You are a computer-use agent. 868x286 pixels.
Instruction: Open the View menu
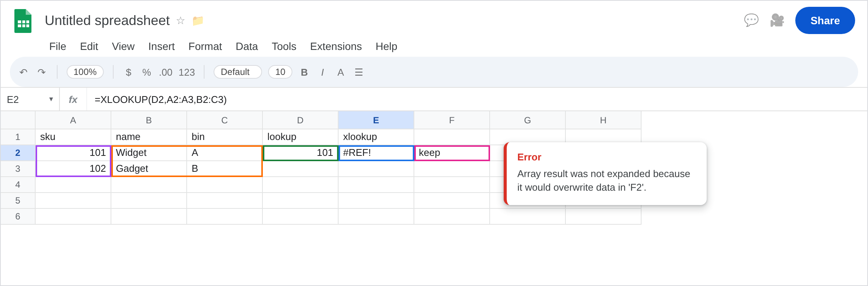coord(123,46)
